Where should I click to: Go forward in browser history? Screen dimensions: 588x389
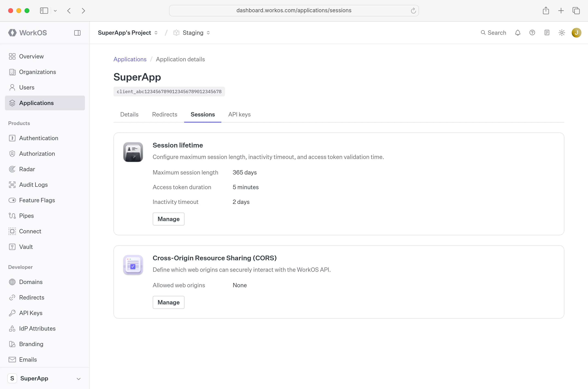coord(83,11)
